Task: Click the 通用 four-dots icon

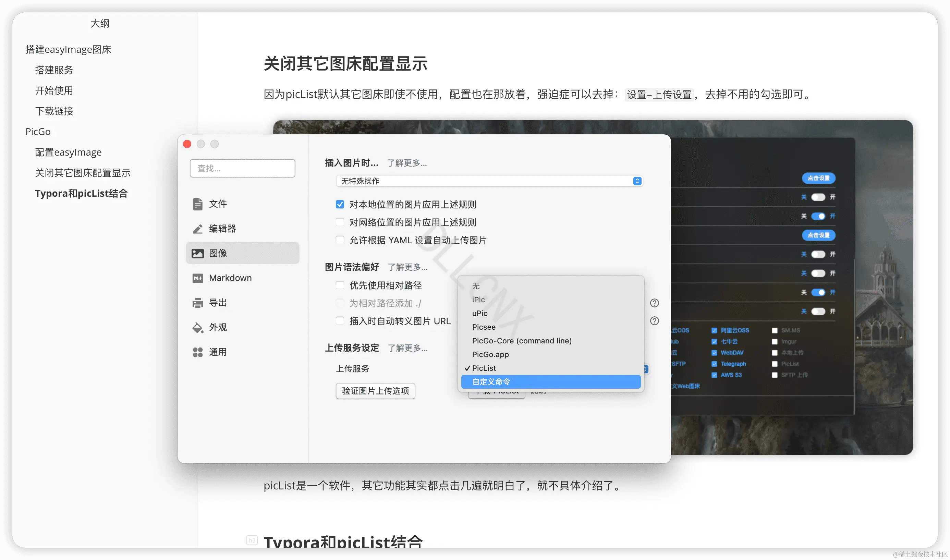Action: pos(197,352)
